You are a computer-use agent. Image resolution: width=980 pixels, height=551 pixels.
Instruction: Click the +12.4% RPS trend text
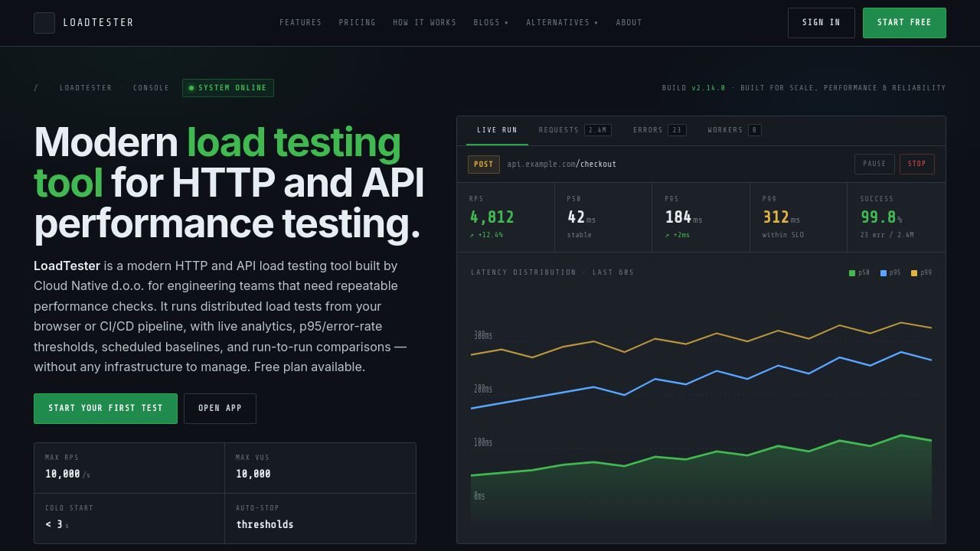tap(486, 235)
